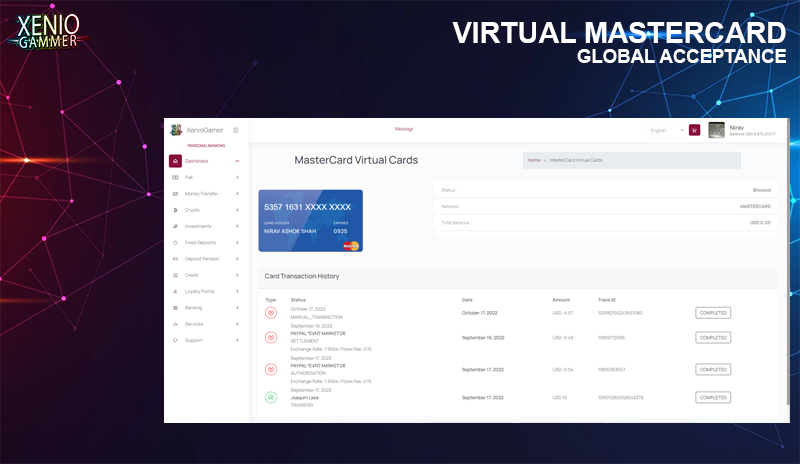800x464 pixels.
Task: Expand the Fixed Deposits submenu arrow
Action: 237,242
